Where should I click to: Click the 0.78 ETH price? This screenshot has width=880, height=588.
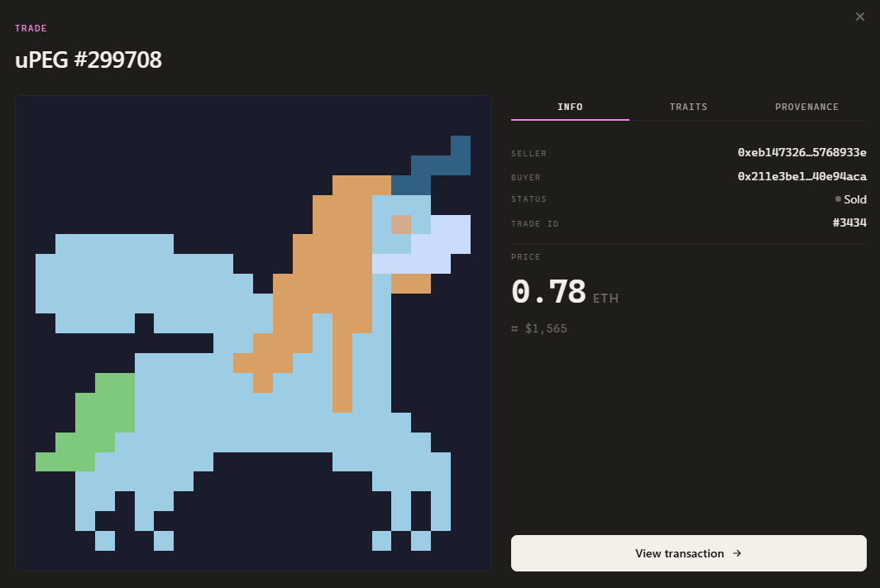(x=565, y=292)
